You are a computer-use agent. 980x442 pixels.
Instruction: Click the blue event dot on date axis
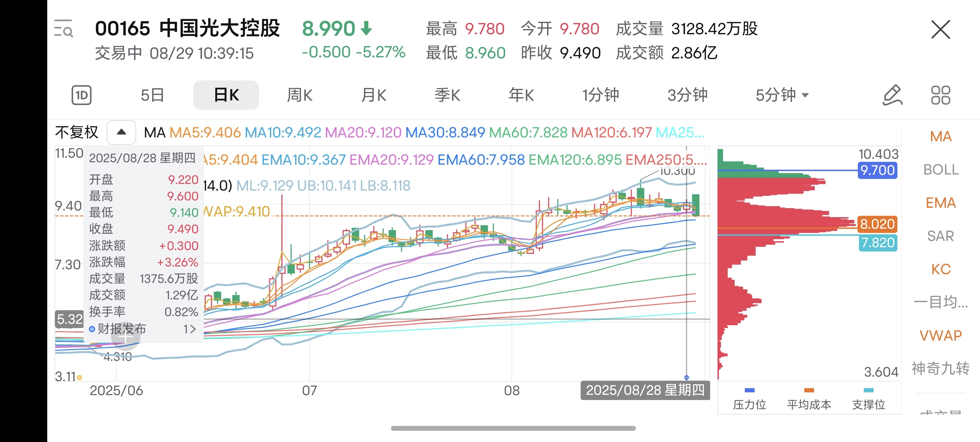pyautogui.click(x=686, y=377)
